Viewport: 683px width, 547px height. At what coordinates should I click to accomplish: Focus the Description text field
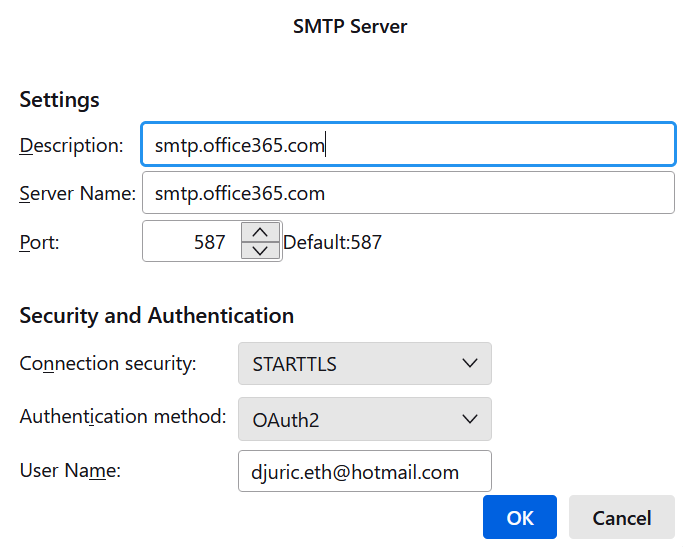[408, 145]
